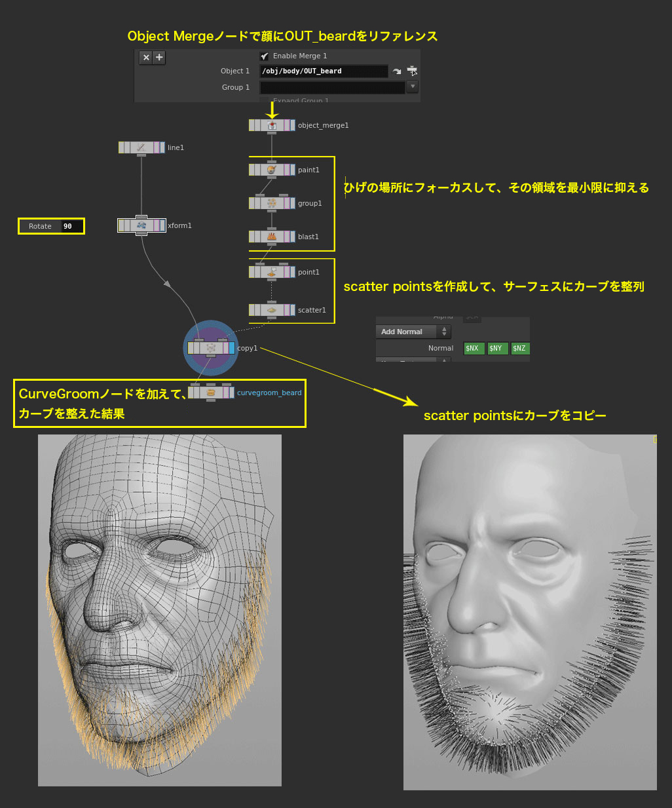Toggle the blue display flag on copy1
672x808 pixels.
click(x=231, y=348)
